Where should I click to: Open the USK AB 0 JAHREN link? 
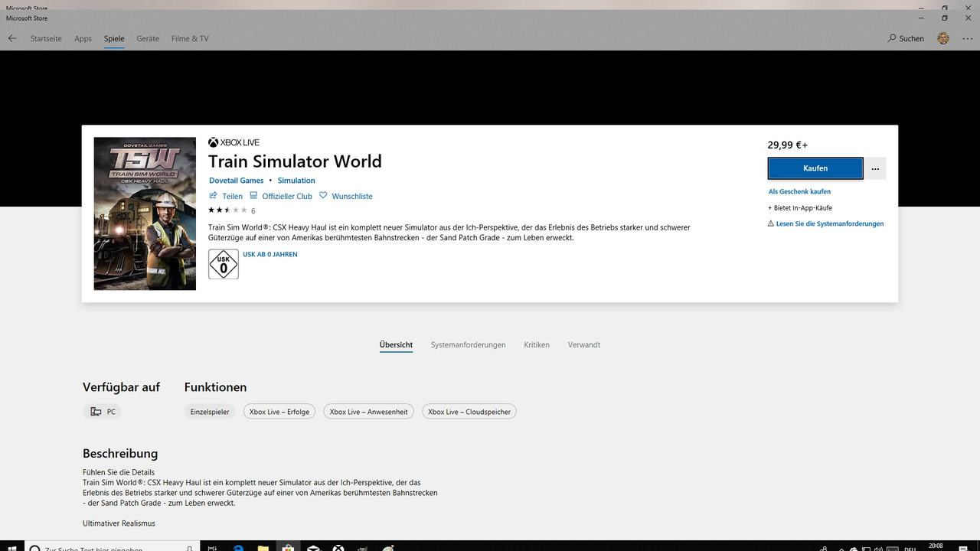(x=270, y=254)
